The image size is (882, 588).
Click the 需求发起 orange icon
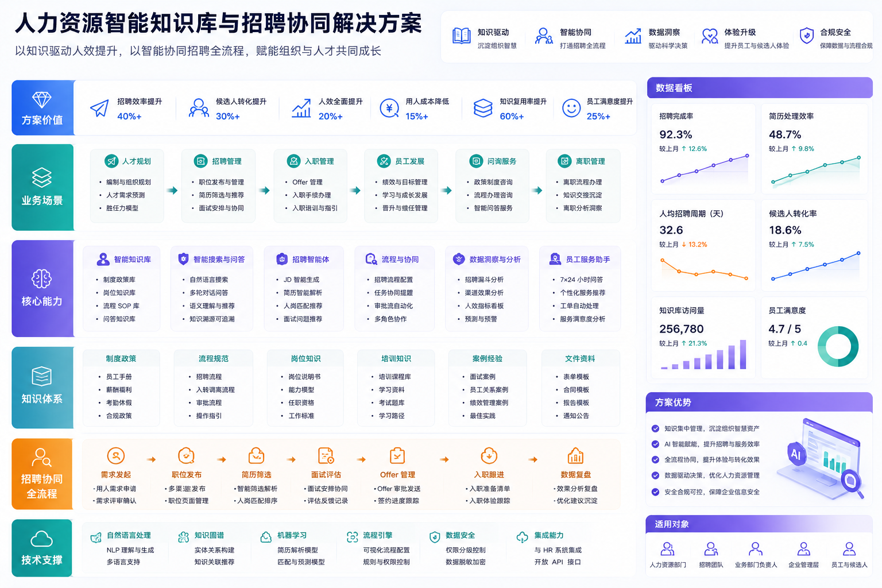coord(116,456)
